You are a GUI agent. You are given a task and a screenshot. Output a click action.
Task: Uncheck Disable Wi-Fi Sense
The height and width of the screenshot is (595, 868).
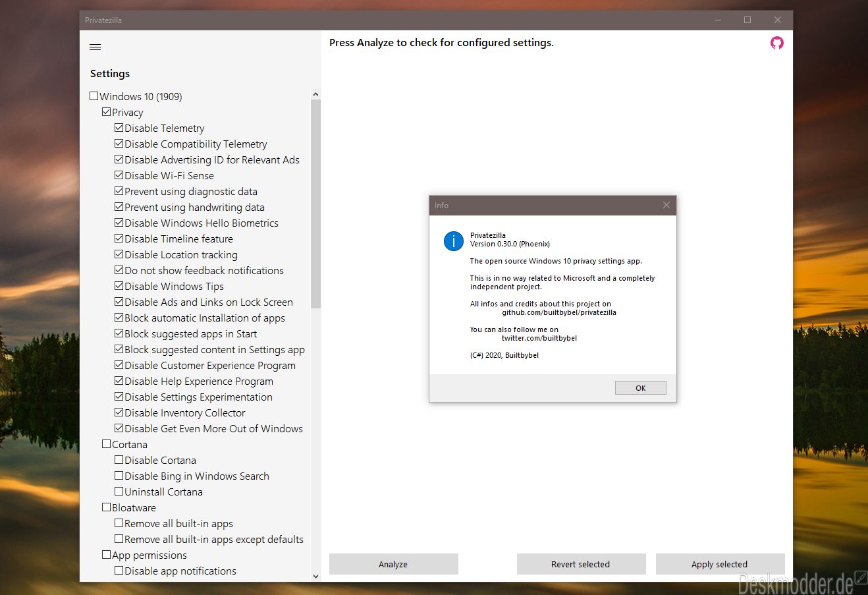pyautogui.click(x=119, y=175)
